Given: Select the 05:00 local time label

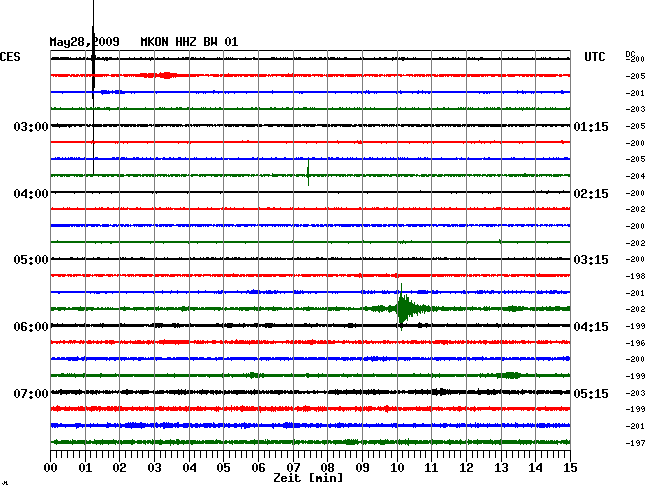Looking at the screenshot, I should [31, 260].
